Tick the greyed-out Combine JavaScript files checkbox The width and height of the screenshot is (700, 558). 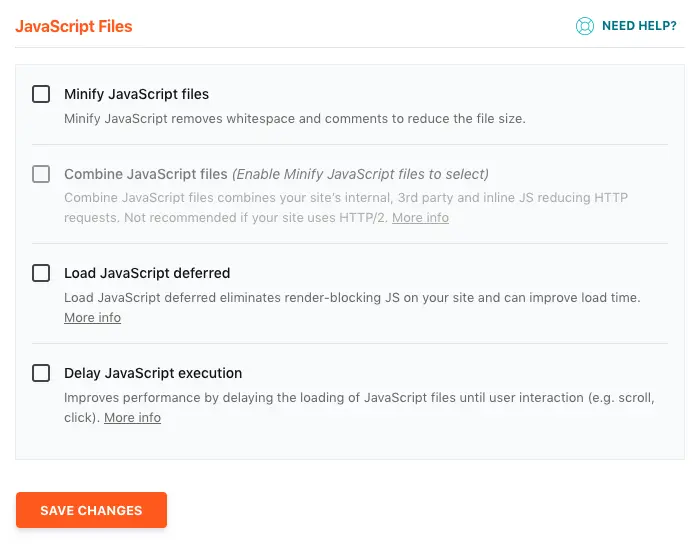click(41, 174)
